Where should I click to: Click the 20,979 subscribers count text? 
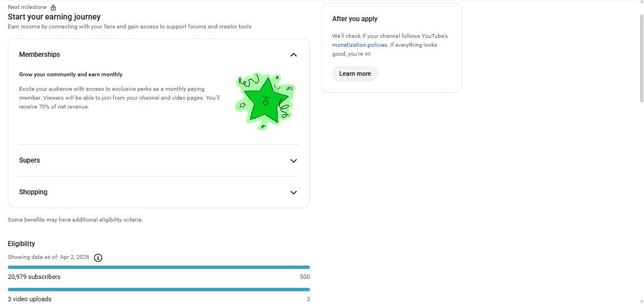(34, 277)
